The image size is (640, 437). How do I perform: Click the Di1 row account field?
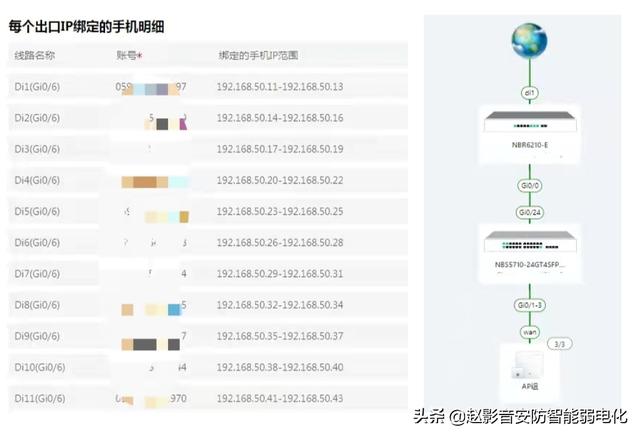point(151,87)
